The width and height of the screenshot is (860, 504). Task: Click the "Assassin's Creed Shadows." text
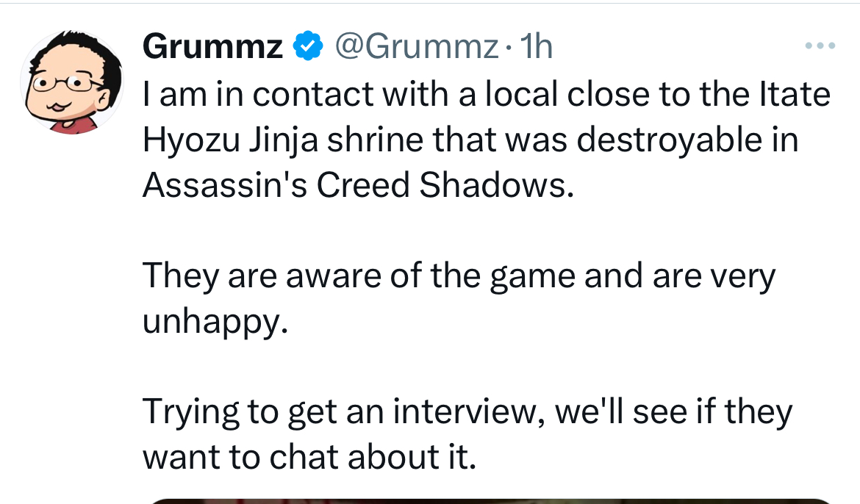coord(358,185)
